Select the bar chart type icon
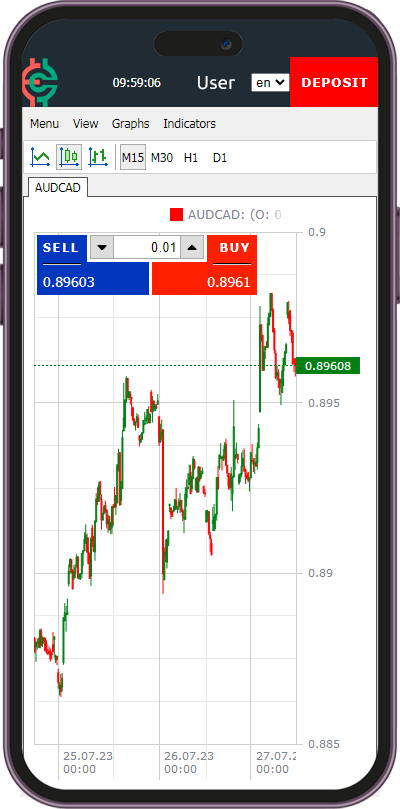This screenshot has height=809, width=400. tap(98, 157)
